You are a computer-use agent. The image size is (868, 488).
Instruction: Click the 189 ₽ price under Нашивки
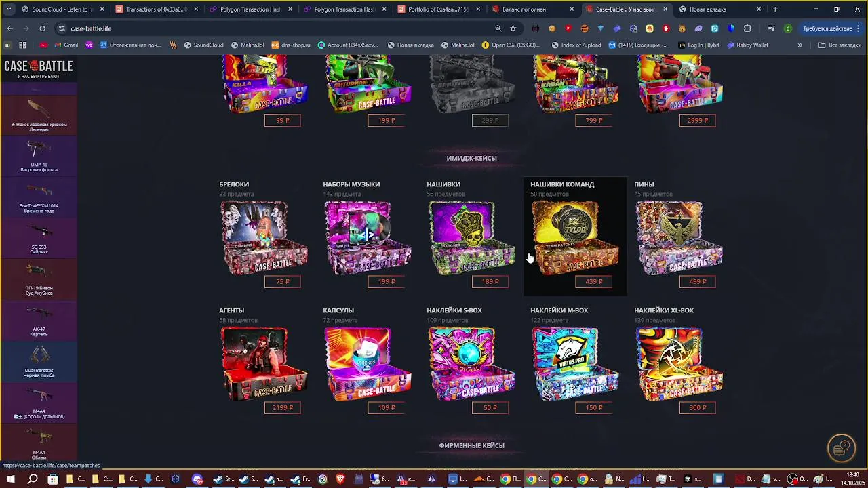pyautogui.click(x=490, y=282)
